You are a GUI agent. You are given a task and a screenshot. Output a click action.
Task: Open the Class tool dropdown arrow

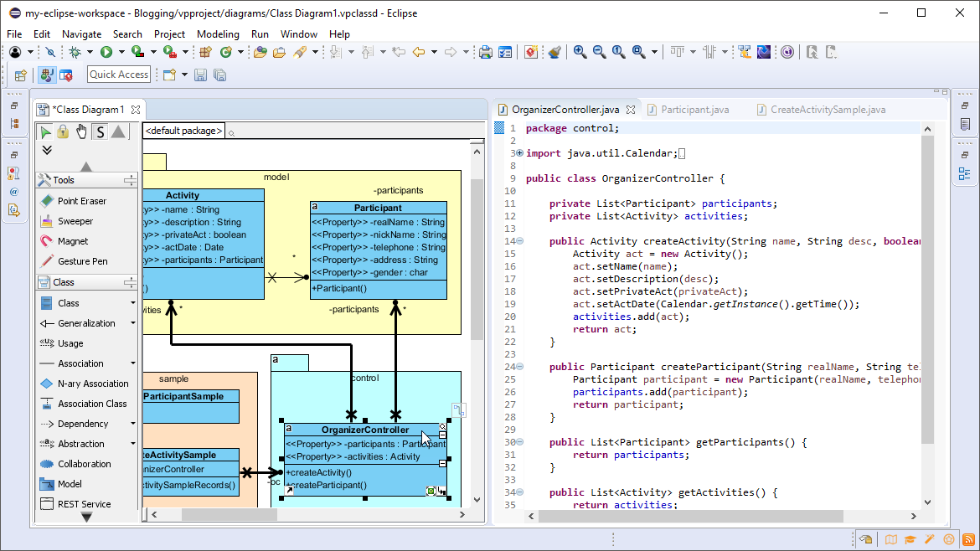point(134,302)
